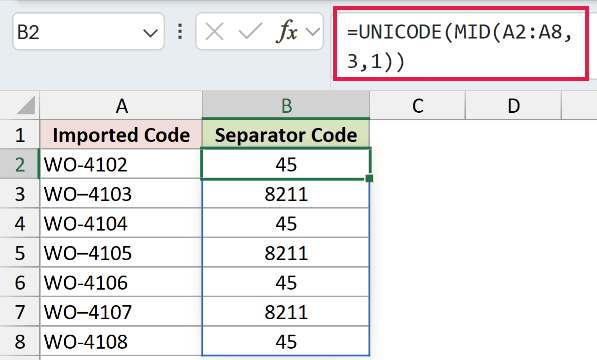
Task: Click cell containing WO-4106
Action: coord(121,282)
